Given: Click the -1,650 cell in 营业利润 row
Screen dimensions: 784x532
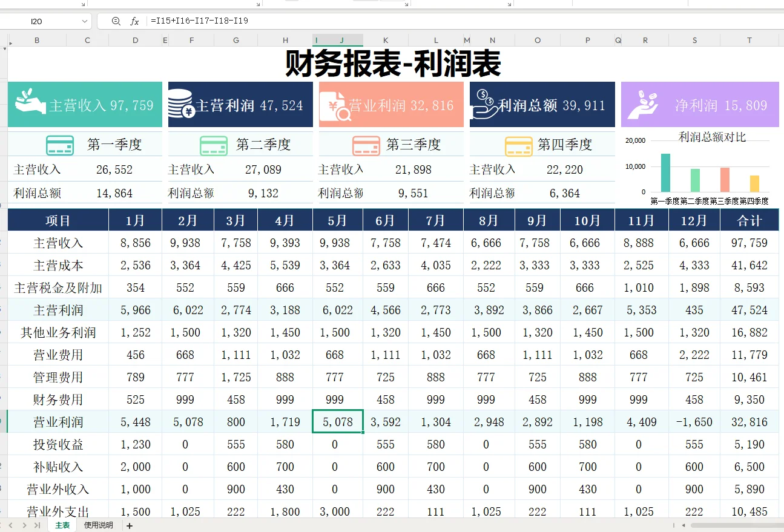Looking at the screenshot, I should tap(694, 422).
